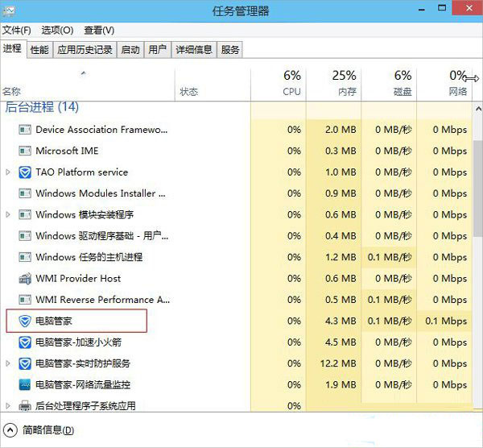The image size is (483, 448).
Task: Minimize the Task Manager window
Action: 422,9
